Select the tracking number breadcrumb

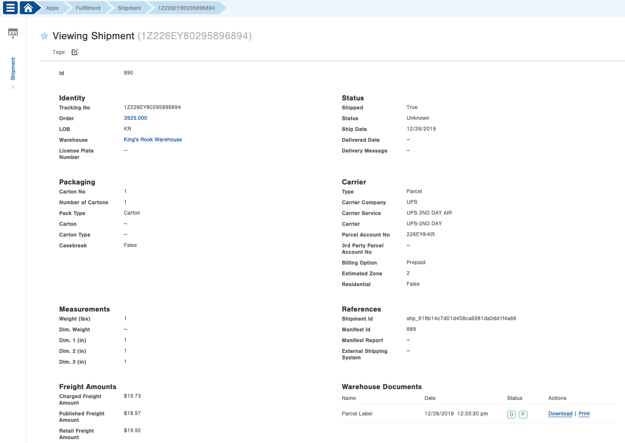(x=186, y=8)
